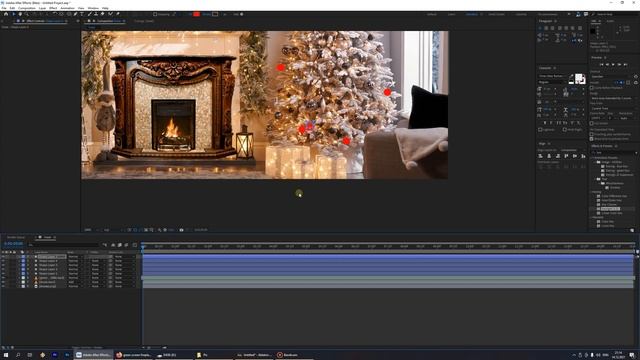This screenshot has height=360, width=640.
Task: Switch to the Footage (none) tab
Action: (x=144, y=21)
